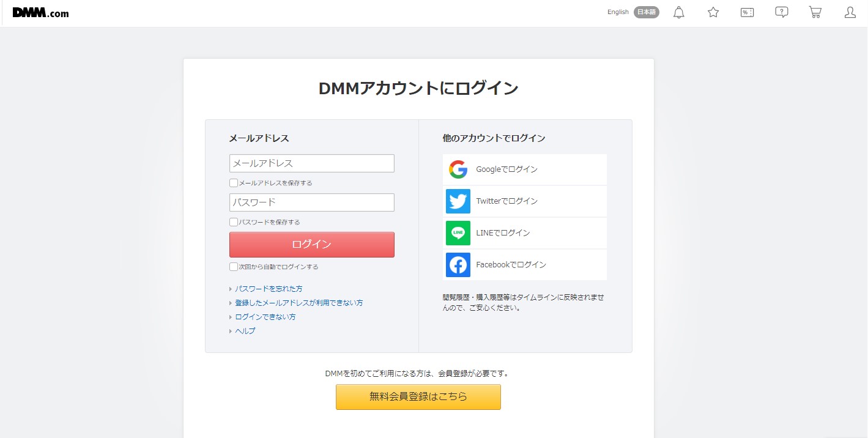
Task: Open ヘルプ link
Action: coord(245,331)
